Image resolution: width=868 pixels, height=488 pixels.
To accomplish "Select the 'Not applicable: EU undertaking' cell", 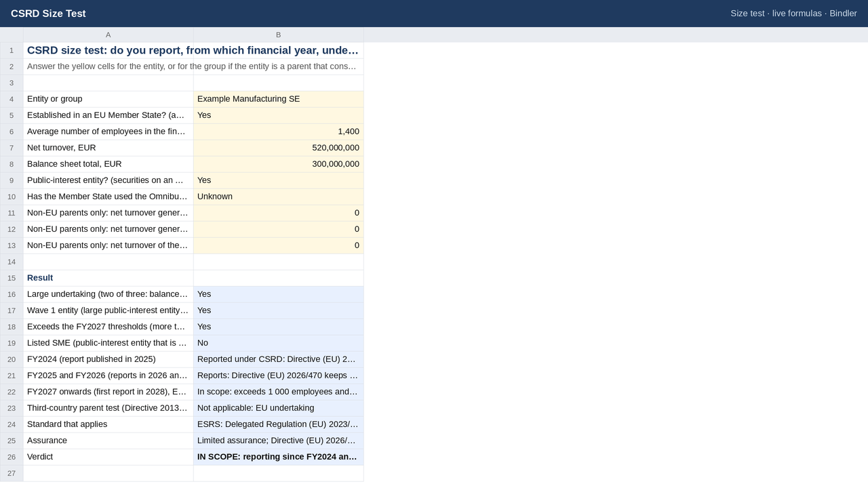I will point(279,408).
